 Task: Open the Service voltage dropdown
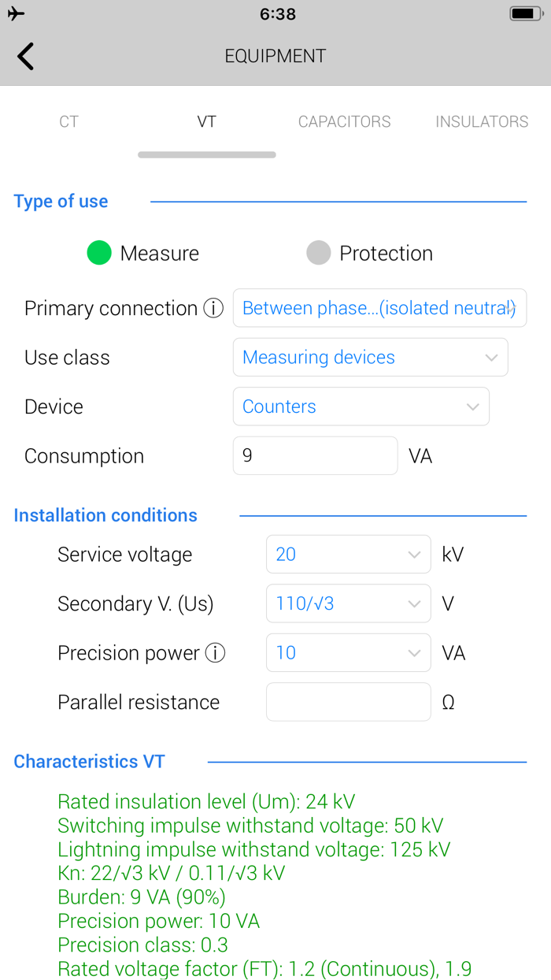click(348, 554)
